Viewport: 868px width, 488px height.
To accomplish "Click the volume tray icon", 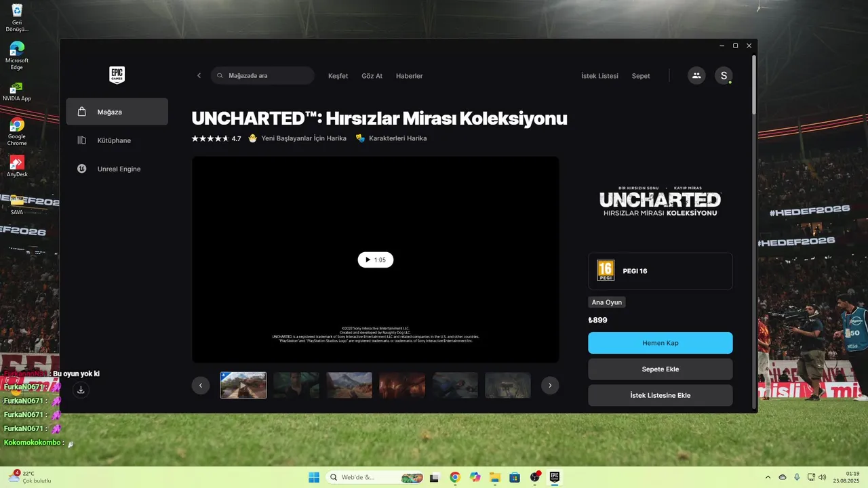I will click(823, 477).
